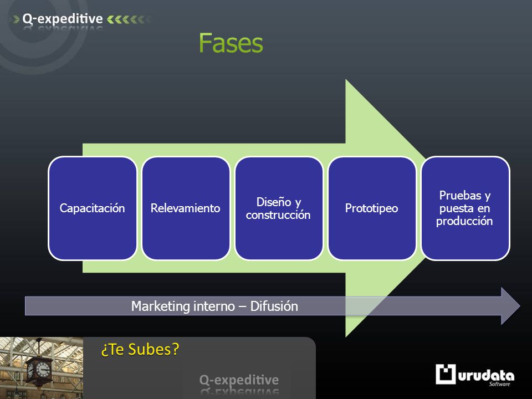Click the ¿Te Subes? text
532x399 pixels.
coord(140,349)
